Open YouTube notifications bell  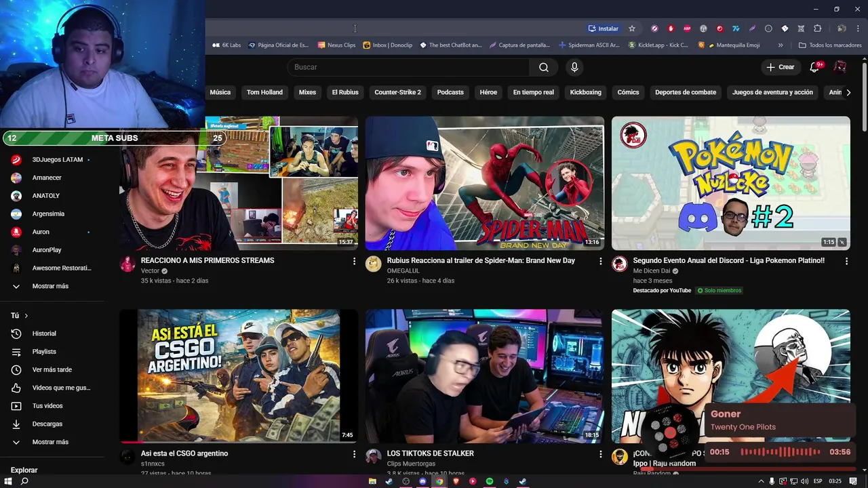click(x=815, y=67)
